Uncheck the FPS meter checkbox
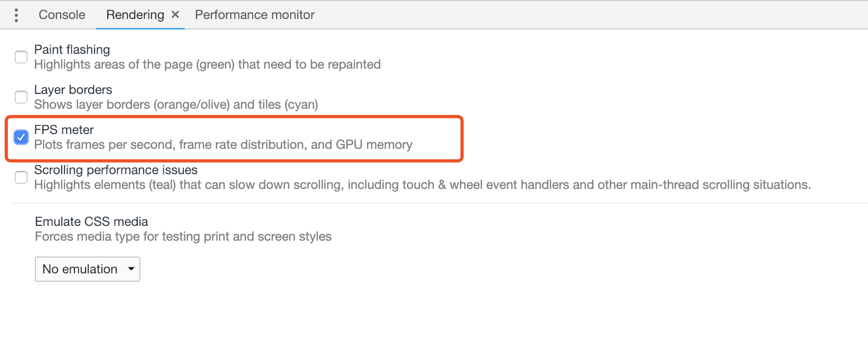 pyautogui.click(x=21, y=137)
